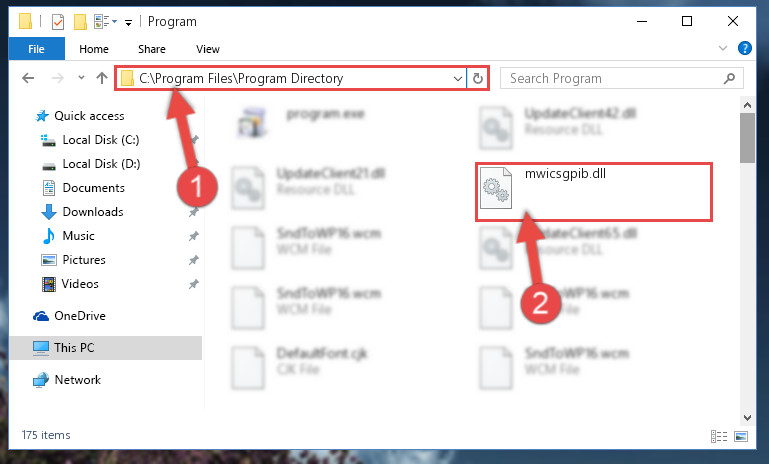Toggle pin on Videos folder
Viewport: 769px width, 464px height.
[x=194, y=284]
